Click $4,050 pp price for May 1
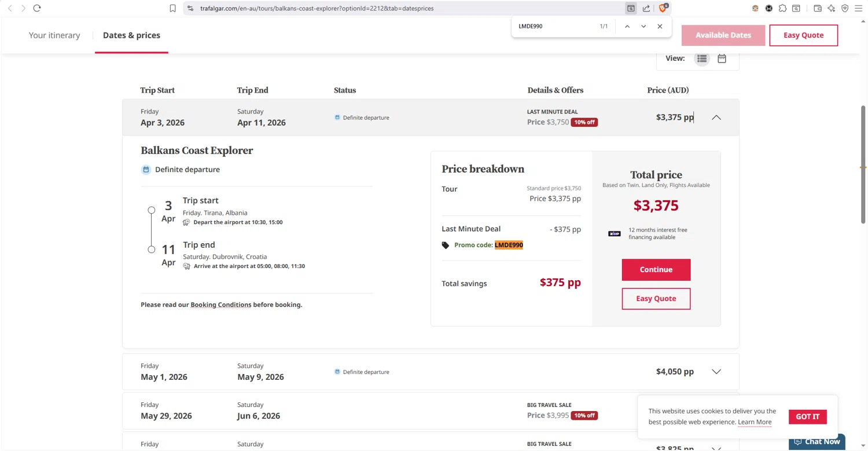Image resolution: width=868 pixels, height=451 pixels. click(x=675, y=372)
